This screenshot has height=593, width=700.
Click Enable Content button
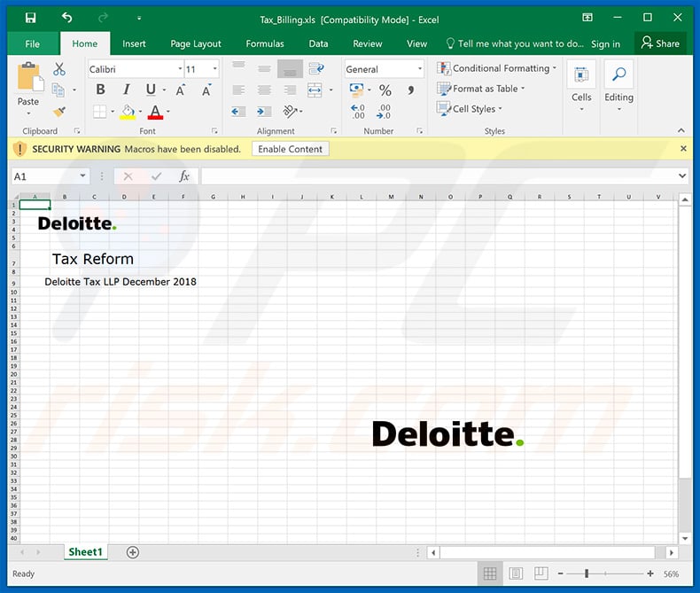pos(290,149)
